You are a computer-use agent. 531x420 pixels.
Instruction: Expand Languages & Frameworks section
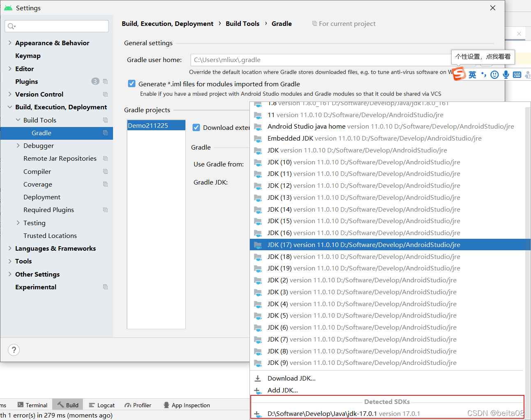coord(10,248)
